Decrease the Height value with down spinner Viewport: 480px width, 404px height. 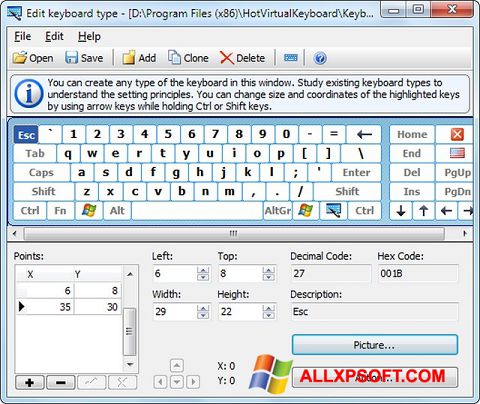click(x=268, y=315)
